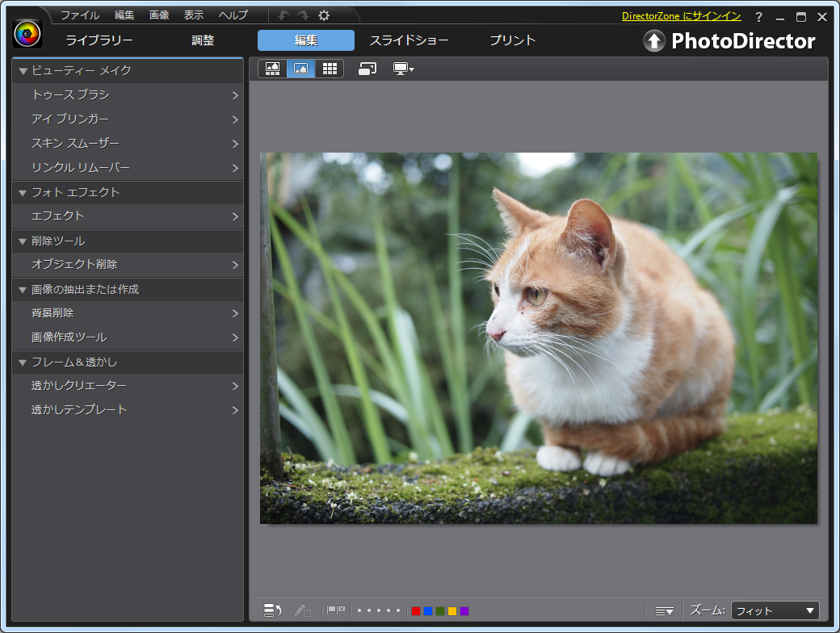Viewport: 840px width, 633px height.
Task: Select the tagging pencil icon
Action: tap(302, 610)
